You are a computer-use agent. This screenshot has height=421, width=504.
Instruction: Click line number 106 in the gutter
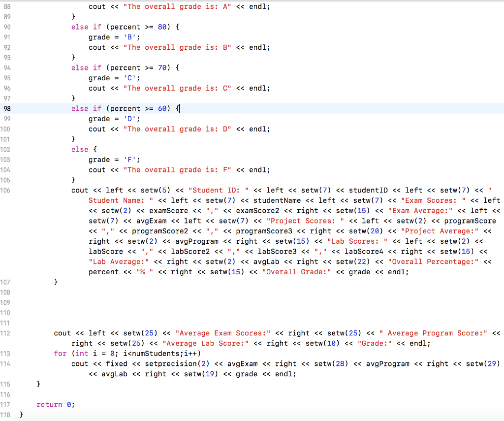pyautogui.click(x=5, y=191)
